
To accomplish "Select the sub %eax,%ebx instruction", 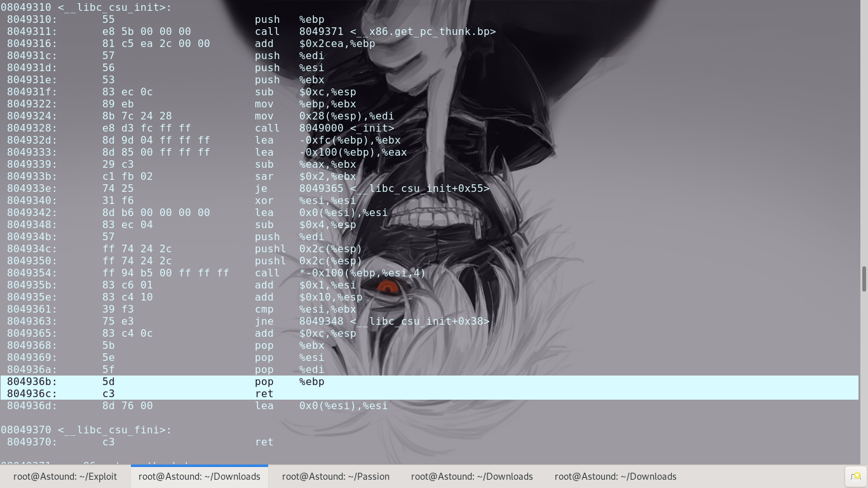I will coord(305,165).
